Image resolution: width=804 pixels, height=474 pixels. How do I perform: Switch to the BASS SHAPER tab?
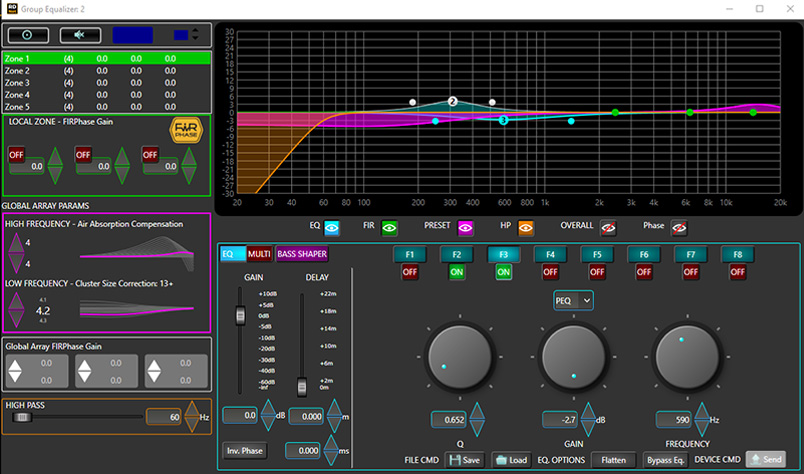tap(301, 254)
